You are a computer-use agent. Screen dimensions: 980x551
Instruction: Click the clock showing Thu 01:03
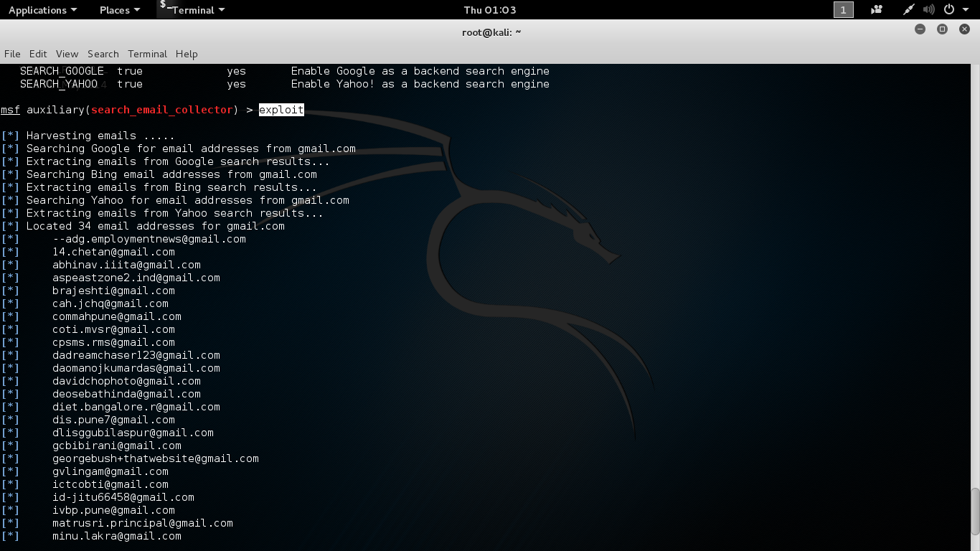click(490, 10)
